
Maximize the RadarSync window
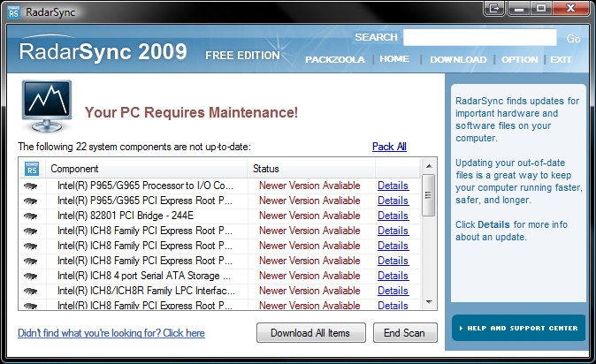[x=541, y=8]
